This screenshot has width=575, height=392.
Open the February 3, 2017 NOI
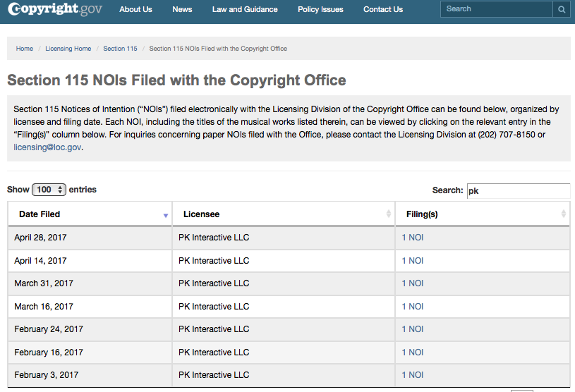tap(413, 375)
